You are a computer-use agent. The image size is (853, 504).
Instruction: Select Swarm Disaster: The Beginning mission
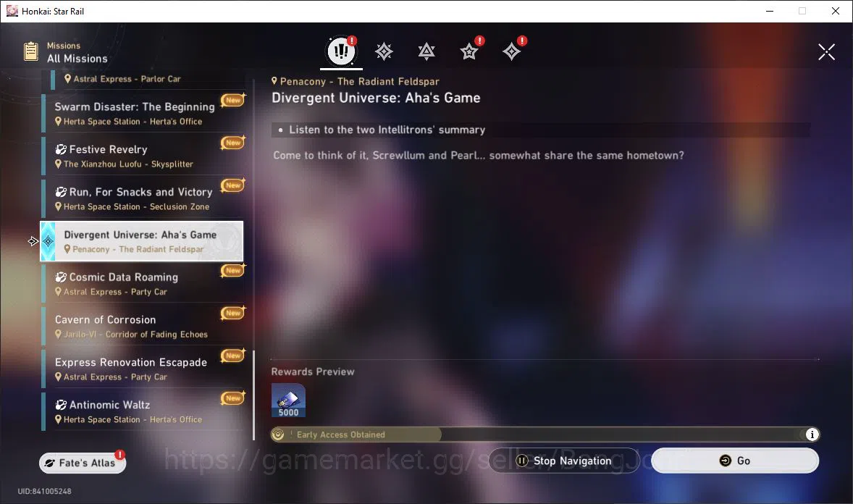click(x=143, y=113)
